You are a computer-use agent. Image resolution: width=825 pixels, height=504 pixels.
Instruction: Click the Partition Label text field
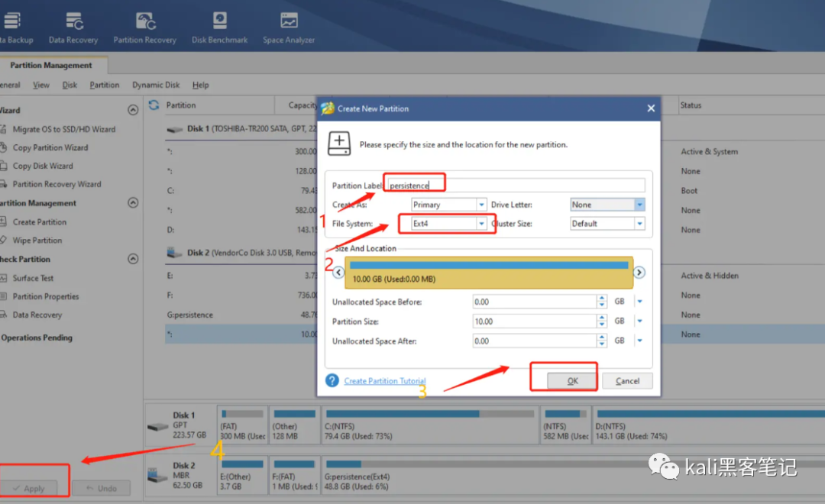point(516,186)
